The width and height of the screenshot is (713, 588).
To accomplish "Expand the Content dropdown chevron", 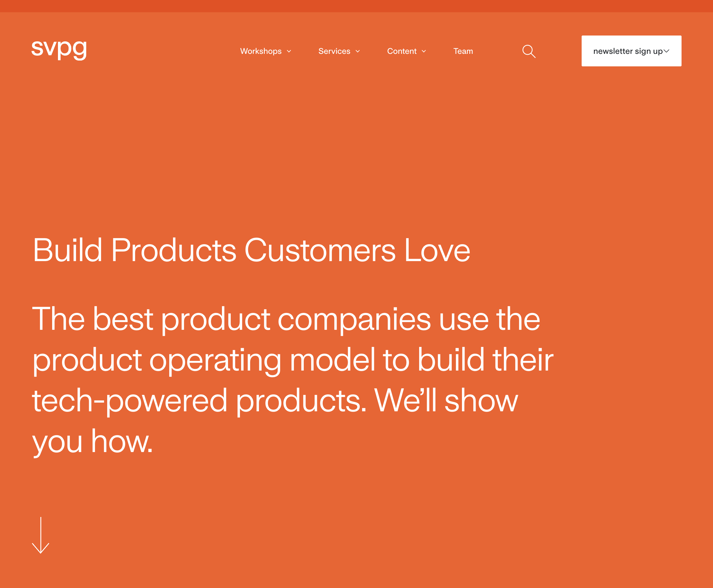I will pyautogui.click(x=424, y=52).
